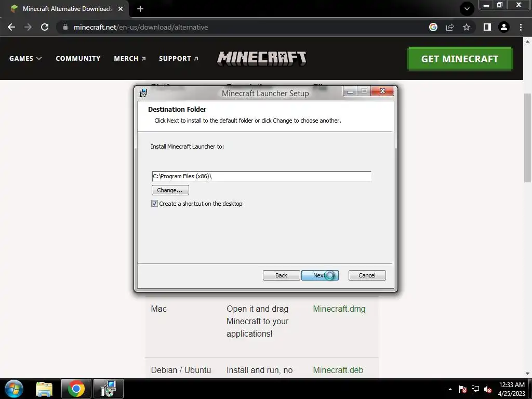Viewport: 532px width, 399px height.
Task: Show hidden tray icons arrow
Action: 450,389
